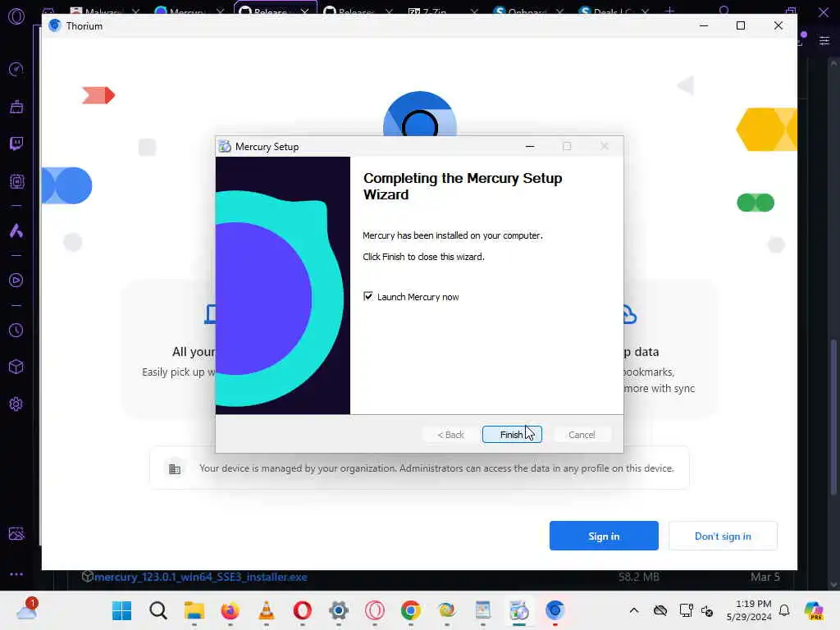The image size is (840, 630).
Task: Choose Don't sign in in Thorium
Action: 723,536
